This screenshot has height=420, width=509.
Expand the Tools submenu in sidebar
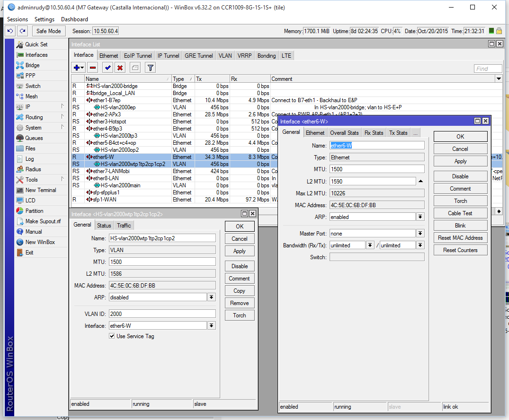tap(63, 179)
